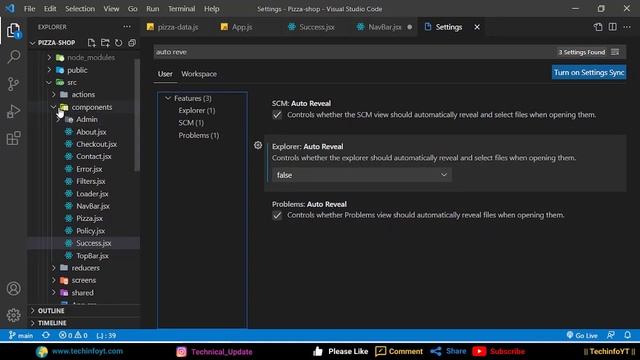
Task: Expand the screens folder
Action: coord(54,280)
